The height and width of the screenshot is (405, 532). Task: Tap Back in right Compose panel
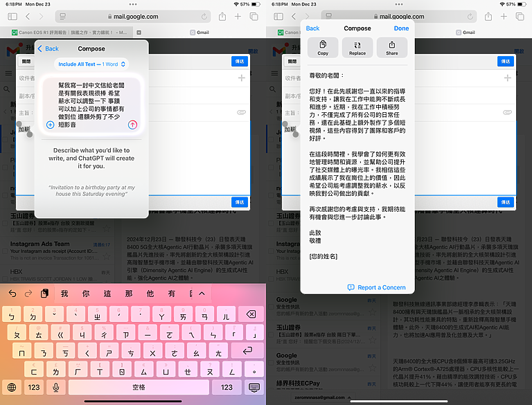coord(312,28)
